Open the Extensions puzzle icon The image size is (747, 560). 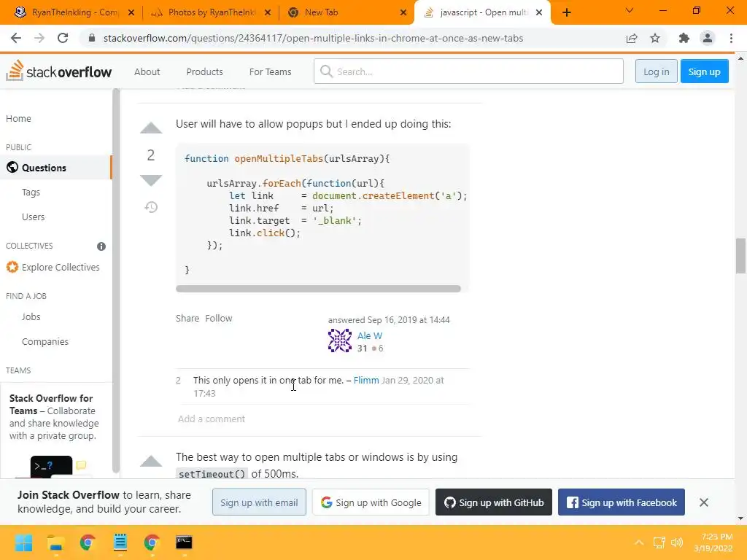(x=684, y=38)
